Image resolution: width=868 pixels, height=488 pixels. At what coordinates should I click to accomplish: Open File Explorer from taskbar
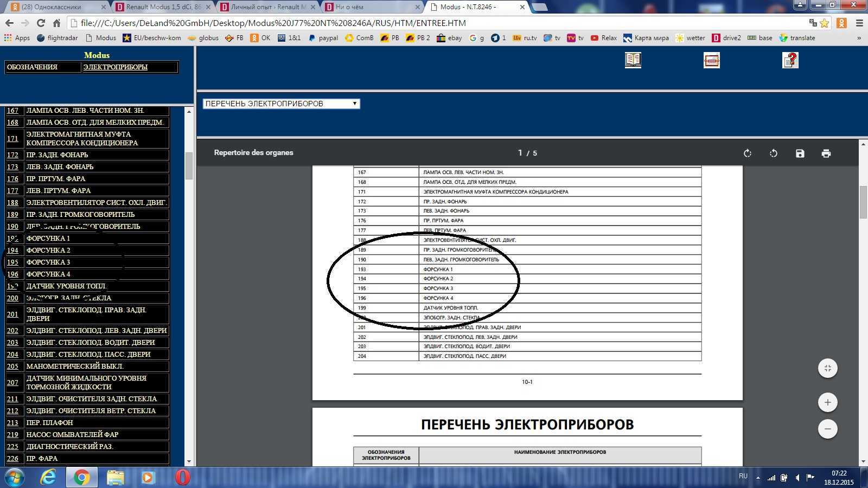115,477
